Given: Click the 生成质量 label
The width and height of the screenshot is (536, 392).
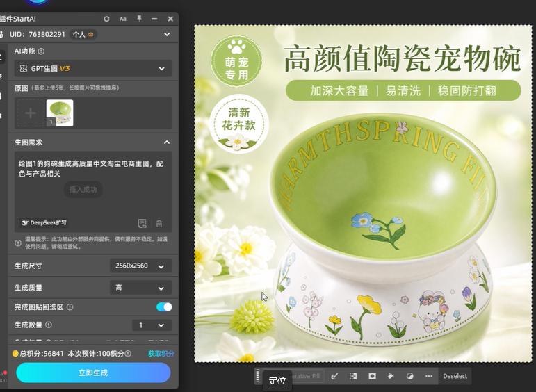Looking at the screenshot, I should (x=29, y=288).
